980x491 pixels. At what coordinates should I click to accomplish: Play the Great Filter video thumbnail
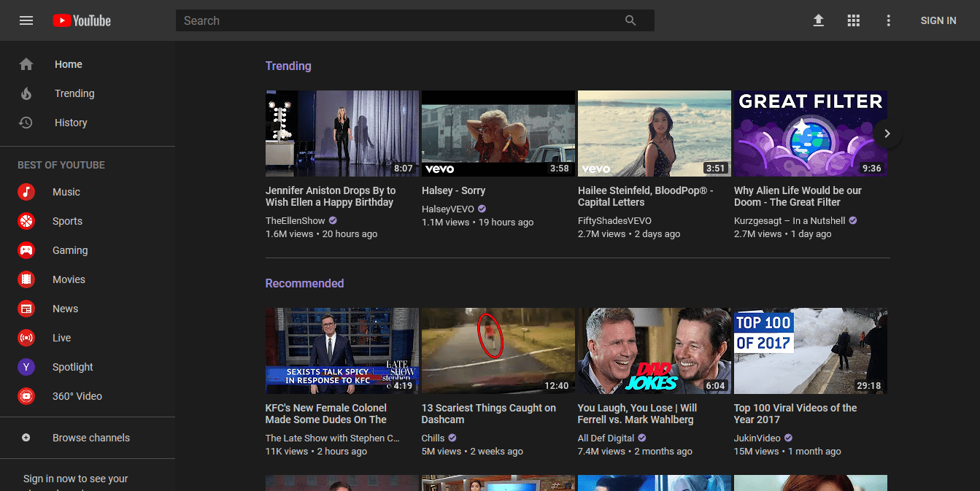[x=811, y=134]
